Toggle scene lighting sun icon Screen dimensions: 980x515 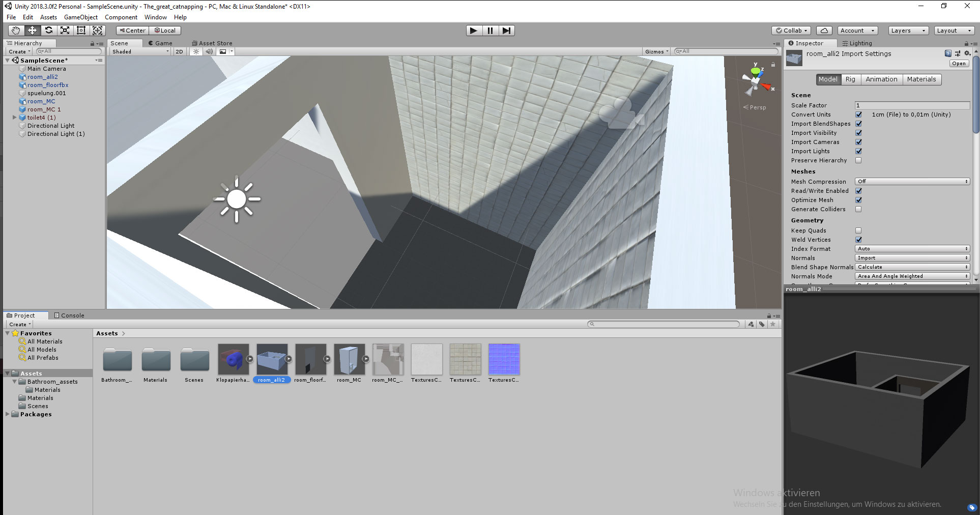pos(196,51)
